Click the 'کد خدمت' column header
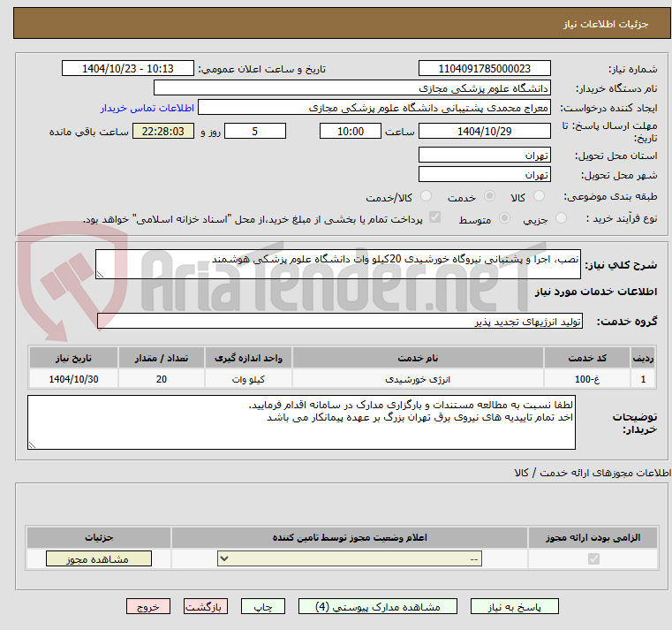This screenshot has width=672, height=630. 587,358
